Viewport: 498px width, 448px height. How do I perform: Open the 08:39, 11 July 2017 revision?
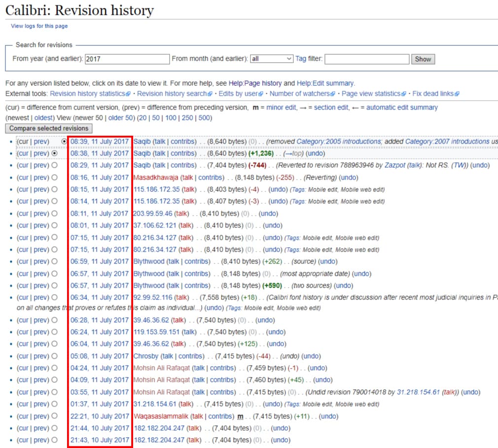coord(100,142)
